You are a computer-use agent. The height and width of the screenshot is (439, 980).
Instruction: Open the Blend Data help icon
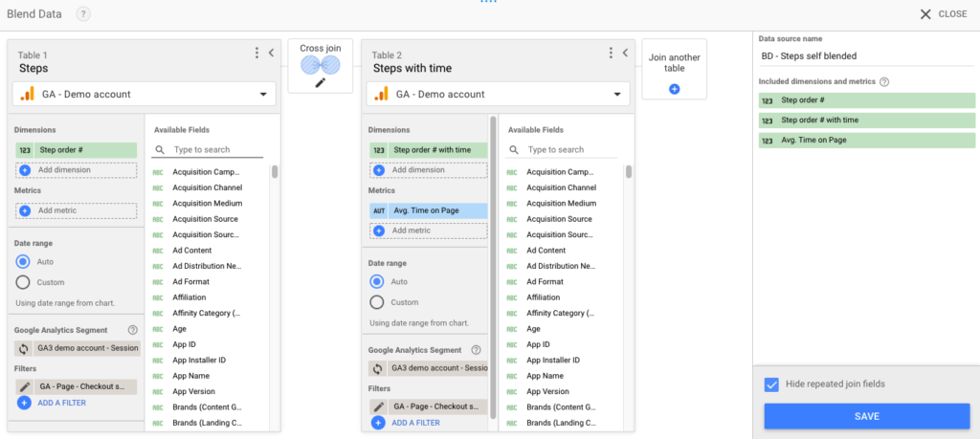tap(83, 13)
